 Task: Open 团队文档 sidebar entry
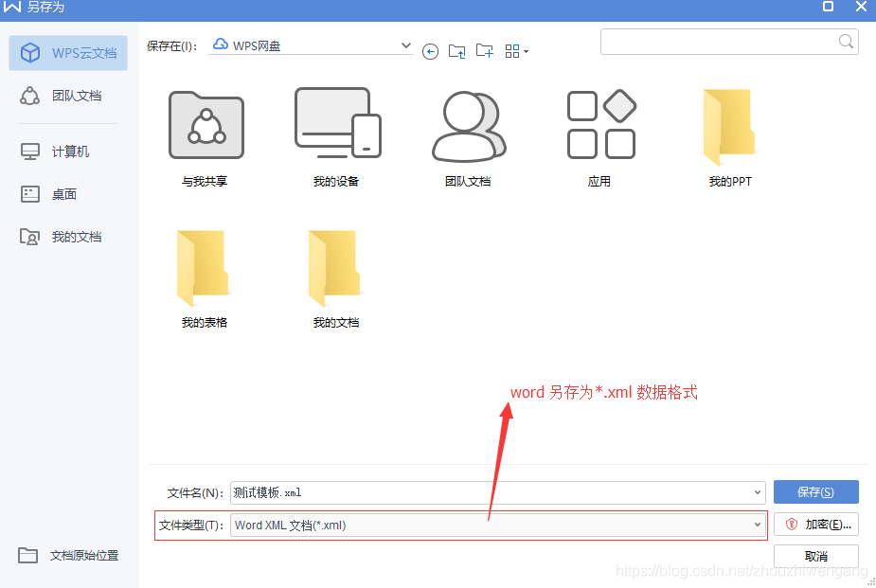pyautogui.click(x=62, y=96)
